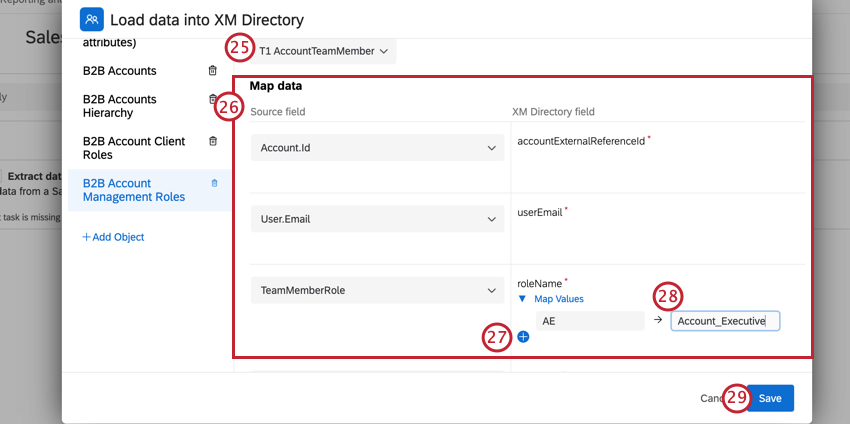Viewport: 850px width, 424px height.
Task: Click the XM Directory contacts icon in header
Action: coord(92,20)
